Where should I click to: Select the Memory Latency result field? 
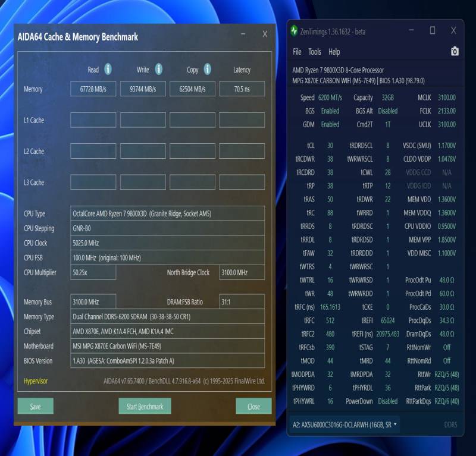pyautogui.click(x=242, y=89)
